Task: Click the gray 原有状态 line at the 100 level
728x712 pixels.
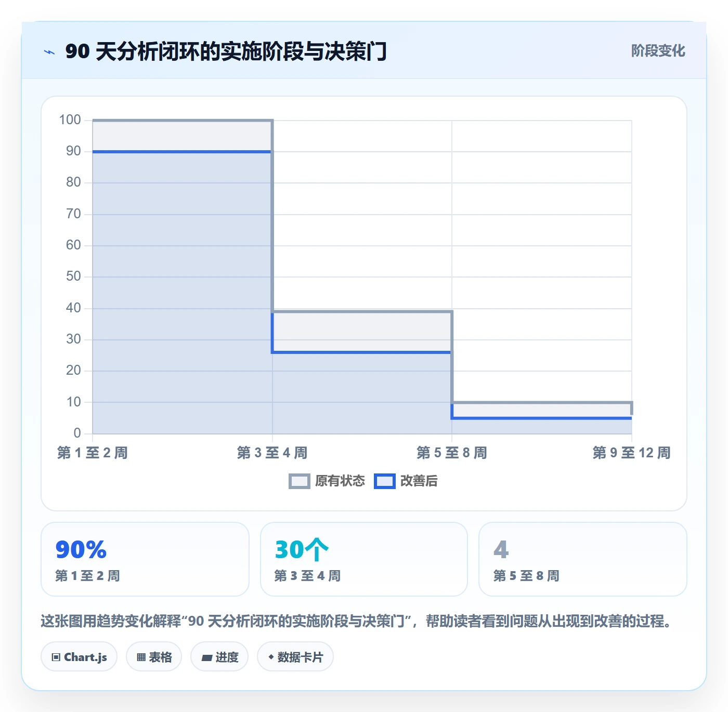Action: coord(182,121)
